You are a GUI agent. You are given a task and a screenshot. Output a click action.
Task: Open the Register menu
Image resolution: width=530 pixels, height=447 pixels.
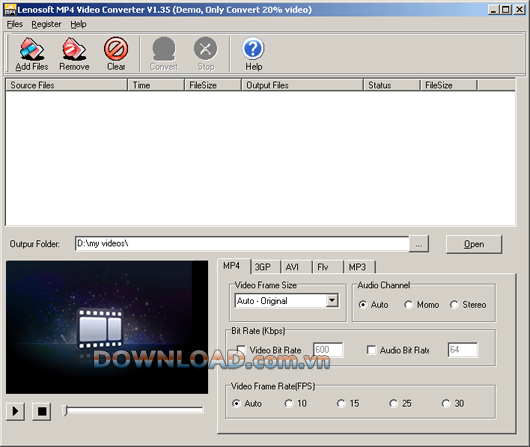[x=46, y=24]
